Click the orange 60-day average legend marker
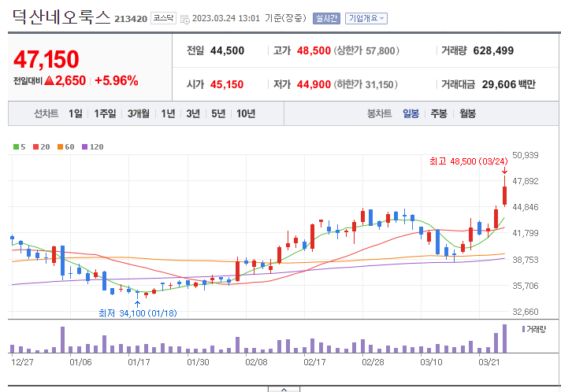Image resolution: width=561 pixels, height=392 pixels. pos(60,147)
